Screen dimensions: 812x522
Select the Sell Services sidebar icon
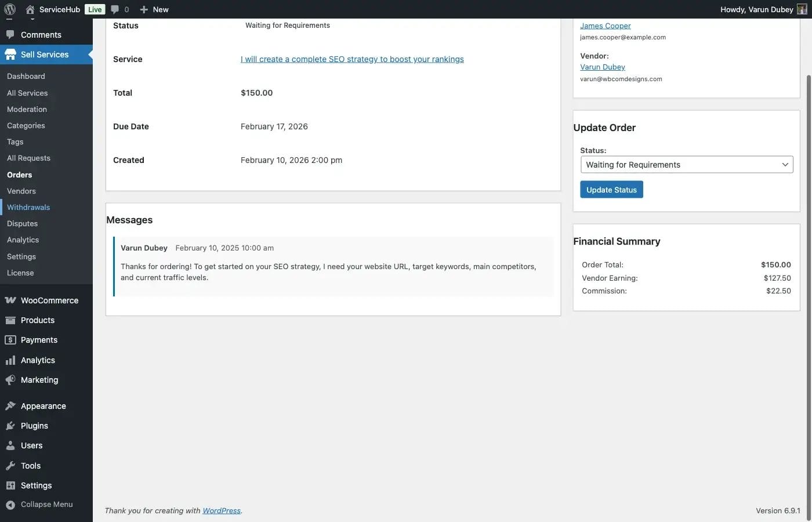click(x=12, y=54)
